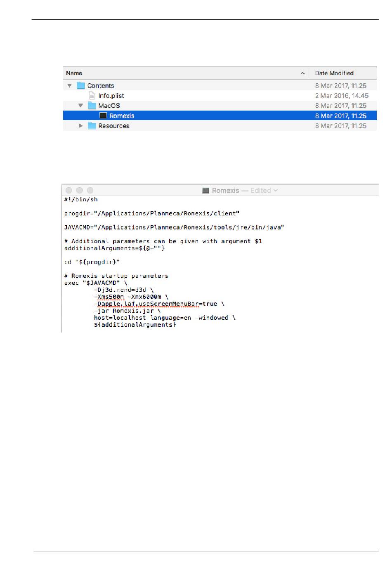Close the Romexis editor window
This screenshot has width=392, height=569.
tap(69, 190)
